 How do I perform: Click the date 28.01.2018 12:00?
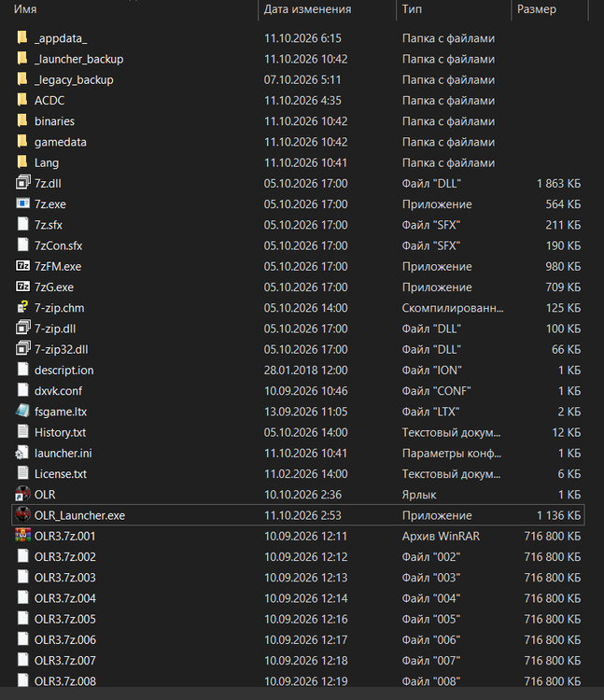(306, 371)
